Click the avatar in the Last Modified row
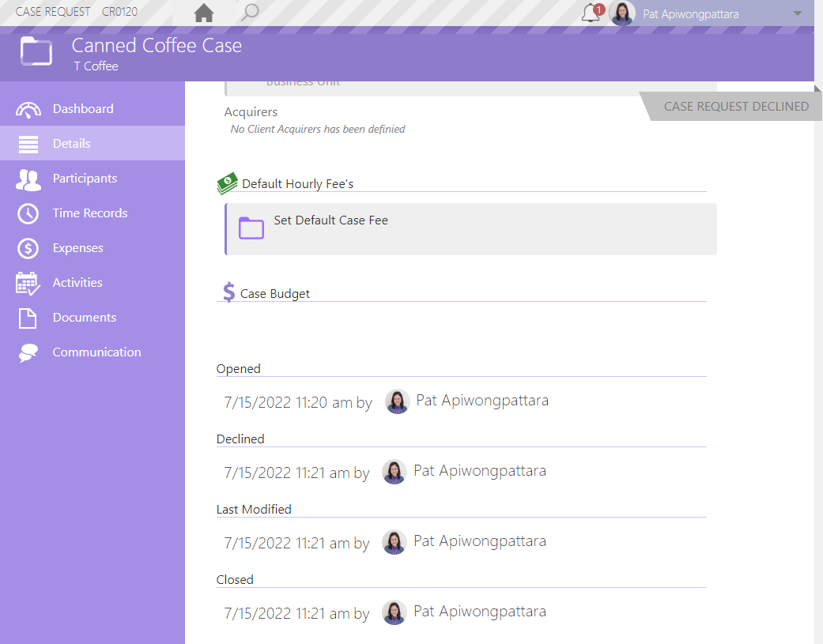Viewport: 823px width, 644px height. pos(395,542)
